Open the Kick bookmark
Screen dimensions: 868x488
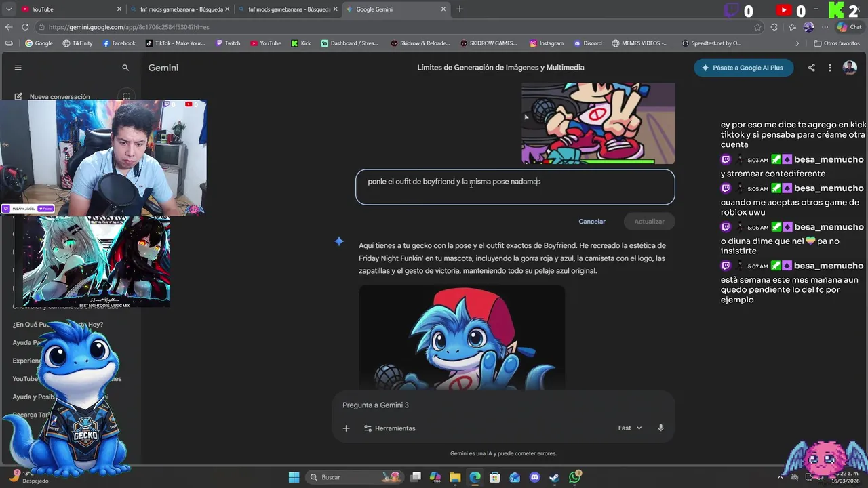coord(301,43)
